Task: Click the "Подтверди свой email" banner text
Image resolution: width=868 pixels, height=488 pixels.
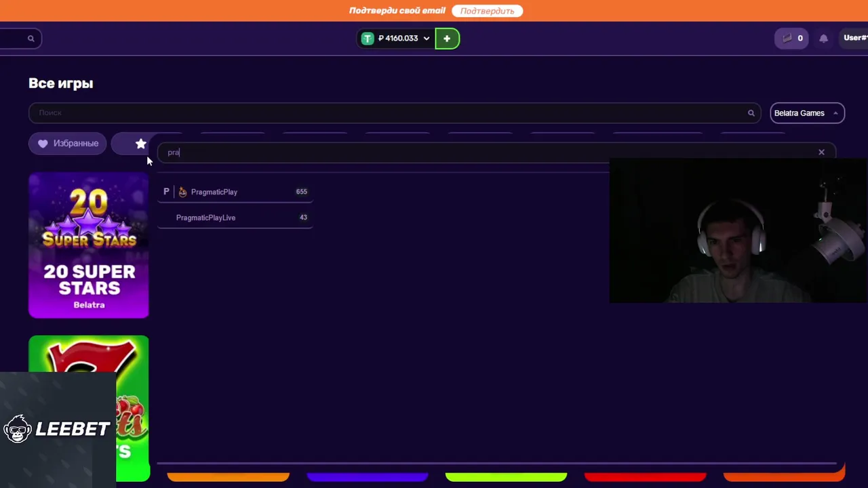Action: click(x=397, y=11)
